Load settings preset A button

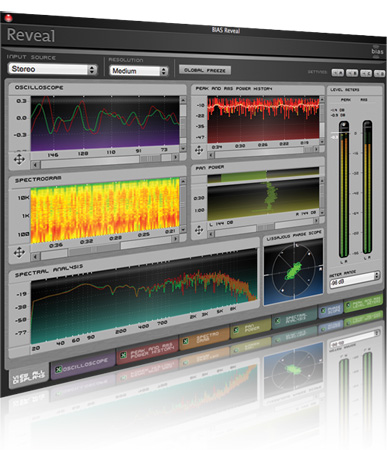coord(337,73)
